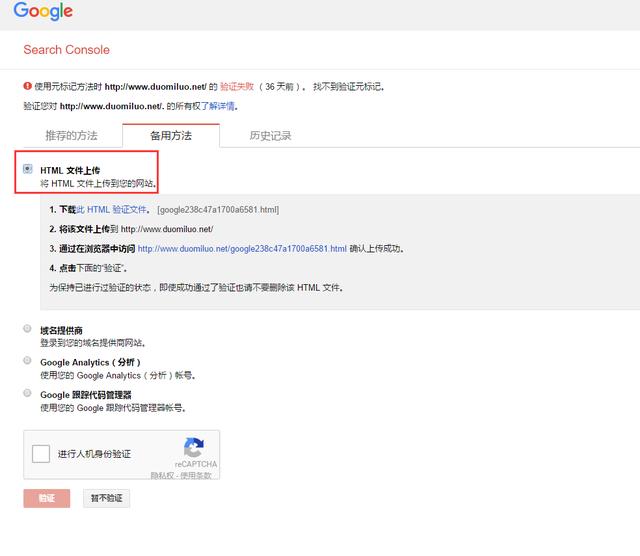
Task: Click the red 验证 button
Action: coord(47,498)
